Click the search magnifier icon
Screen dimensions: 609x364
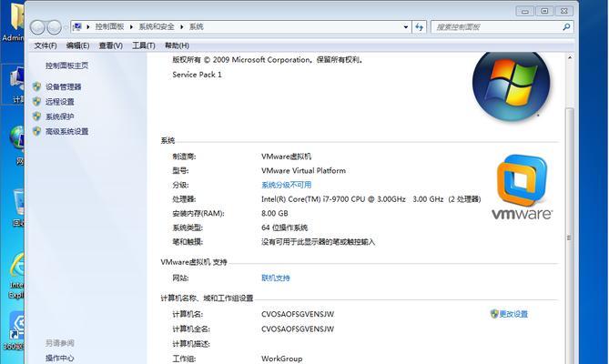(566, 26)
